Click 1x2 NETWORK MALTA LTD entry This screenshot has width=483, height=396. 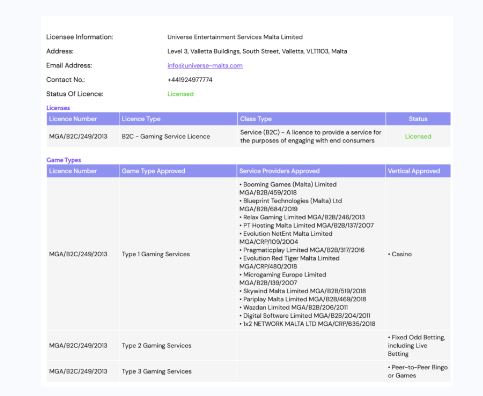pos(307,324)
